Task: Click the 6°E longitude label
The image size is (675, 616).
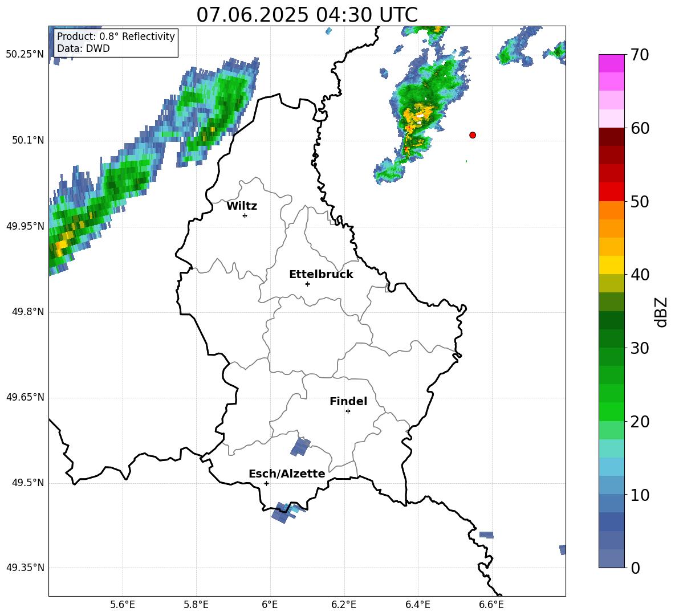Action: point(270,605)
